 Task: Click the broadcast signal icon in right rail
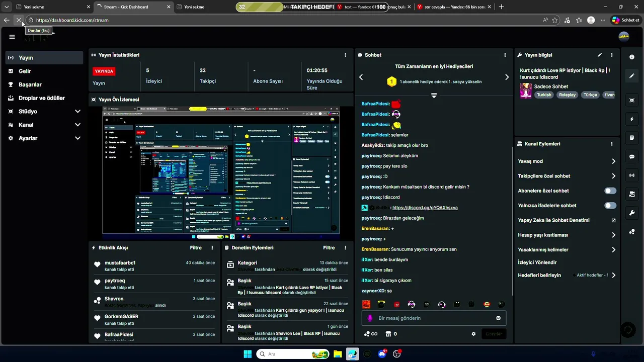(x=632, y=175)
